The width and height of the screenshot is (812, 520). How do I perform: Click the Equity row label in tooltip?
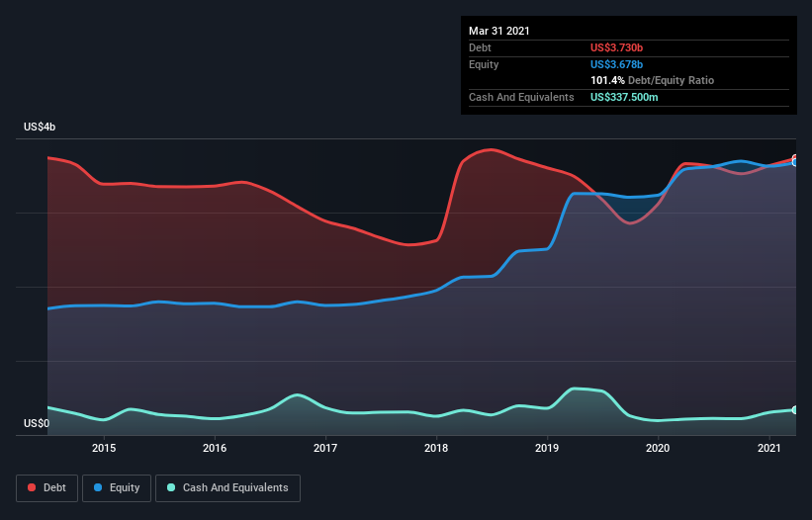(484, 64)
